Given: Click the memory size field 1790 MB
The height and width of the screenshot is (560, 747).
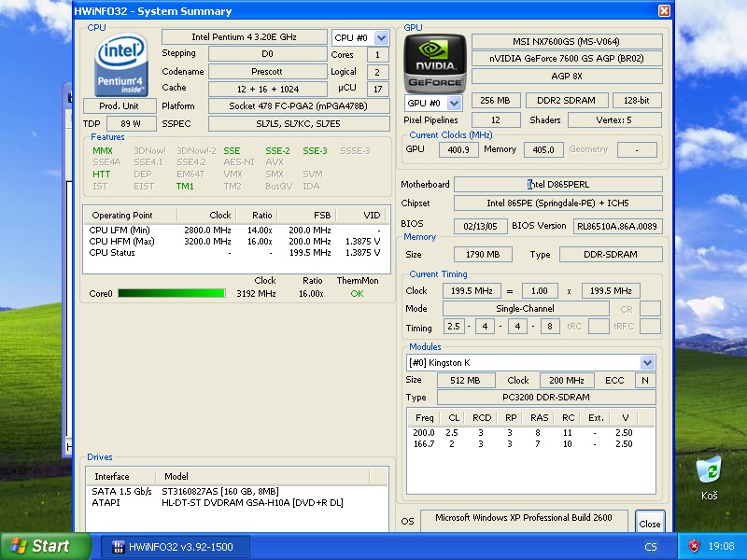Looking at the screenshot, I should tap(483, 254).
